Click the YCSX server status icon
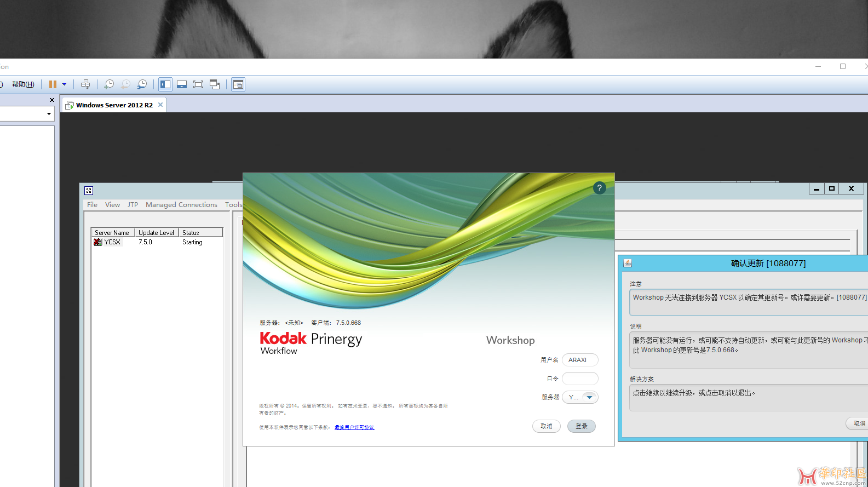868x487 pixels. [97, 242]
